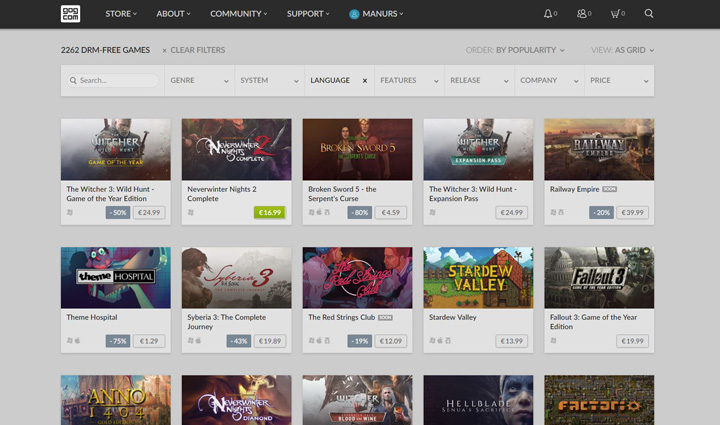Image resolution: width=720 pixels, height=425 pixels.
Task: Open the ABOUT menu
Action: click(x=173, y=14)
